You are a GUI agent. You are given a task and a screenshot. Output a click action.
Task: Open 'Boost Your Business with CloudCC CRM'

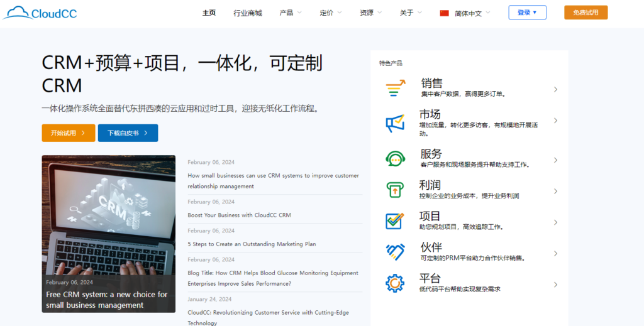click(239, 215)
